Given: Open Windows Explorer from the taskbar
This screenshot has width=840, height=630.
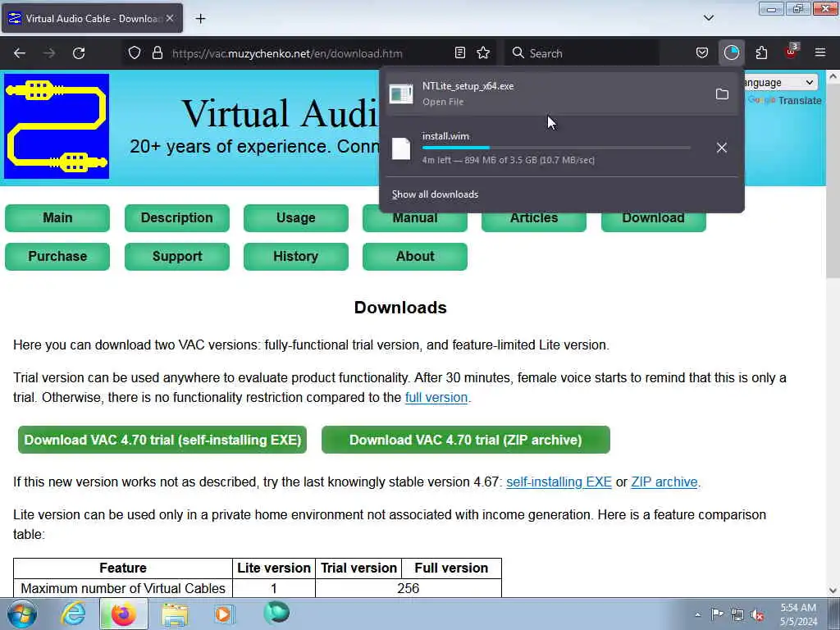Looking at the screenshot, I should (x=175, y=614).
